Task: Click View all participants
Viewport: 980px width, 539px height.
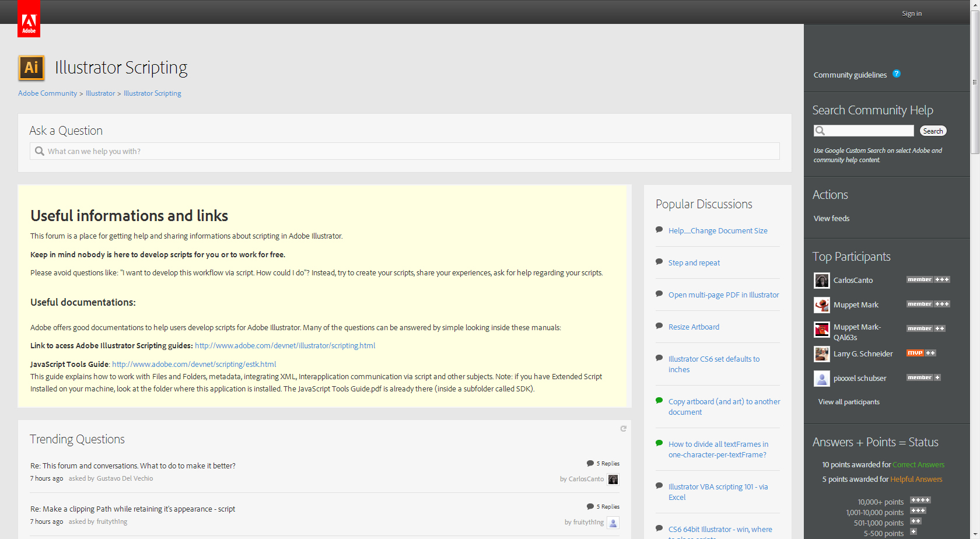Action: pyautogui.click(x=848, y=401)
